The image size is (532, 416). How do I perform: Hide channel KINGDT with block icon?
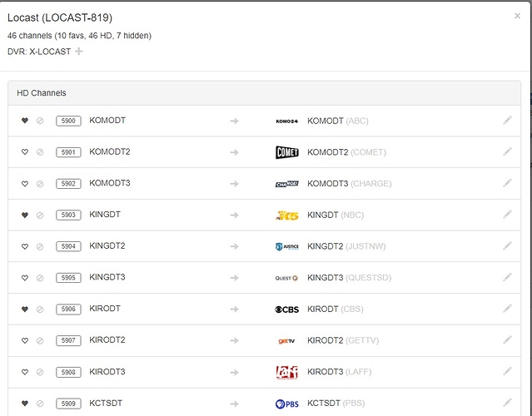39,215
